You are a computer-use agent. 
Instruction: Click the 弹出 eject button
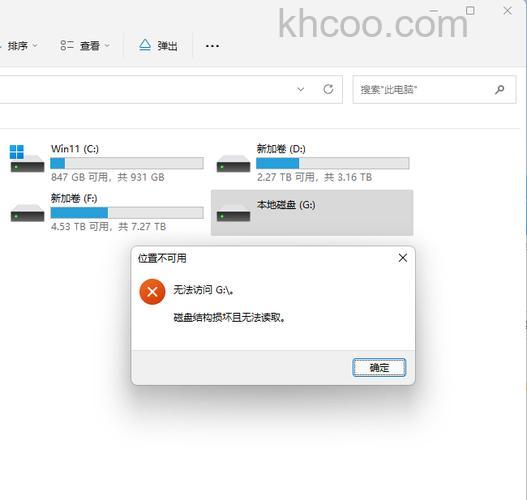pyautogui.click(x=158, y=46)
